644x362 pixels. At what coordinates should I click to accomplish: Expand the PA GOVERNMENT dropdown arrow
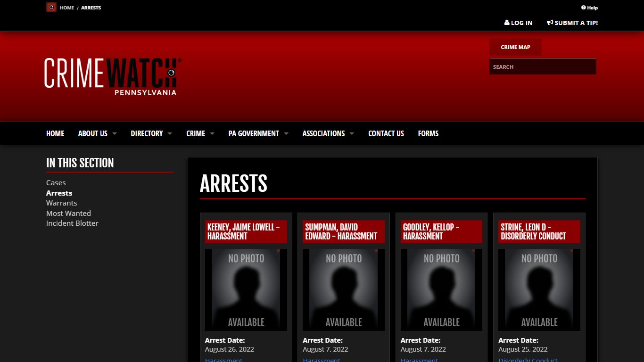(x=286, y=134)
